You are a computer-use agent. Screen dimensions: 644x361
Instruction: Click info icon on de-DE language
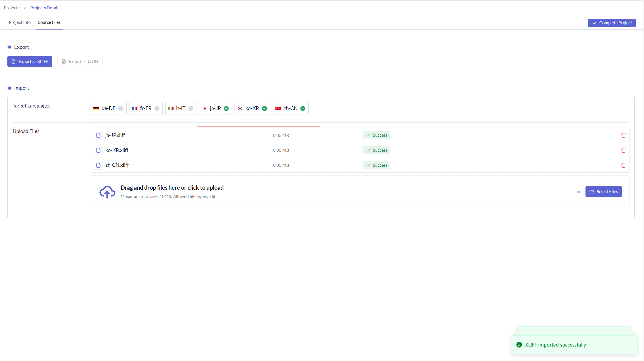(121, 109)
